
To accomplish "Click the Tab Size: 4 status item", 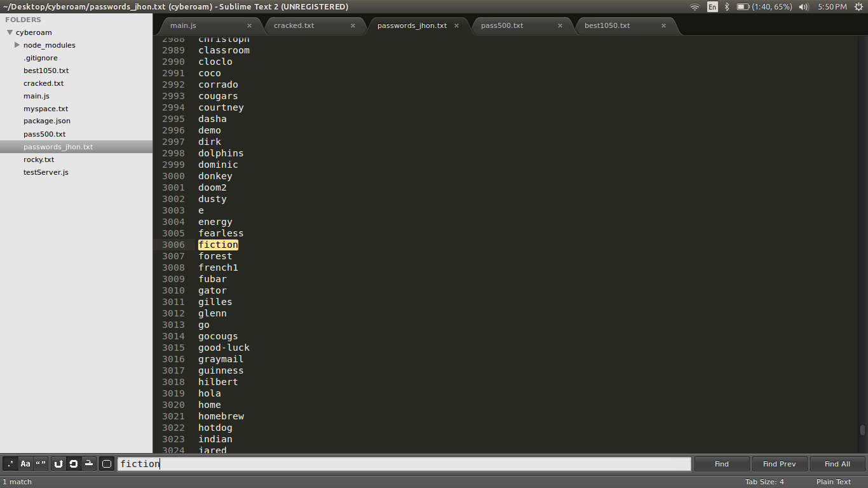I will click(x=764, y=482).
